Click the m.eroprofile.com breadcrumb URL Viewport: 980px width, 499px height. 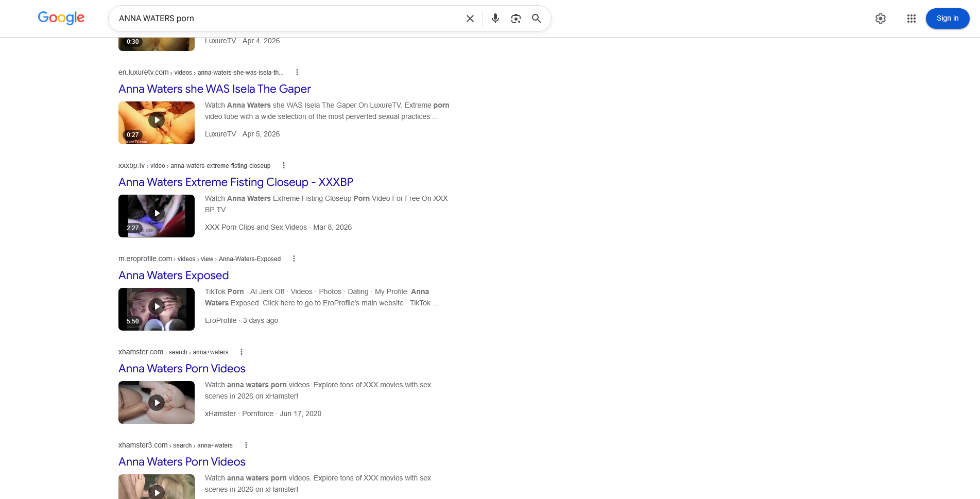(199, 259)
